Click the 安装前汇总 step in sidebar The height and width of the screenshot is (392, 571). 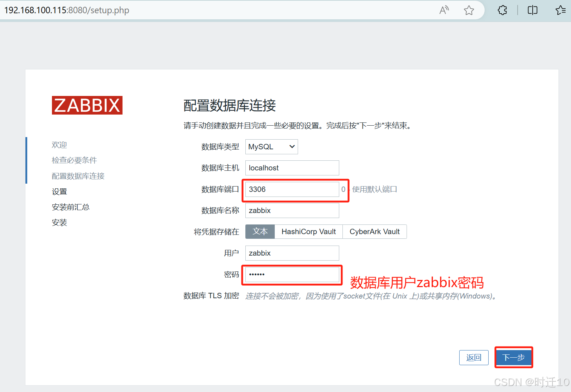[71, 207]
